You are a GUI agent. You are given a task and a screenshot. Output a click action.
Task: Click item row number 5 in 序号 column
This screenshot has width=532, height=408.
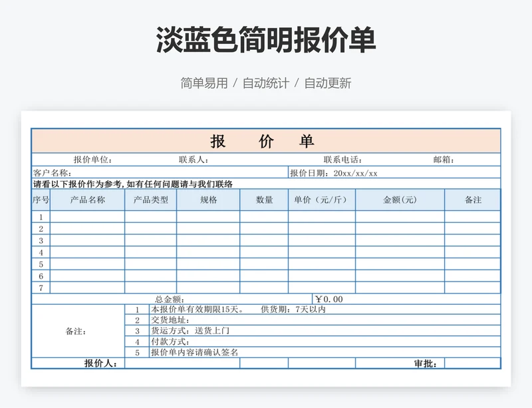pos(41,264)
